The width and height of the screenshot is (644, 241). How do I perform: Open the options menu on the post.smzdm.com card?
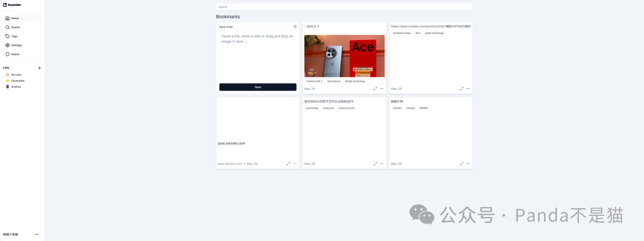pos(295,164)
